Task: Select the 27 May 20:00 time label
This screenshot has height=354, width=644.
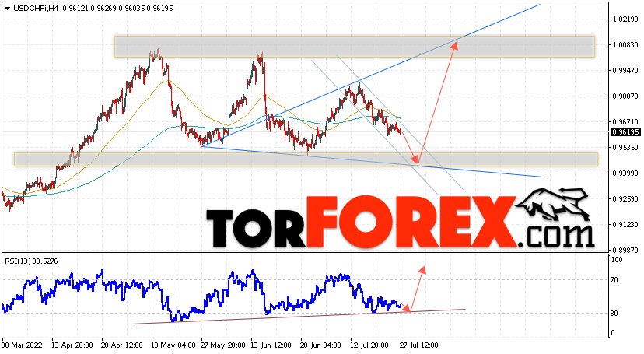Action: [222, 345]
